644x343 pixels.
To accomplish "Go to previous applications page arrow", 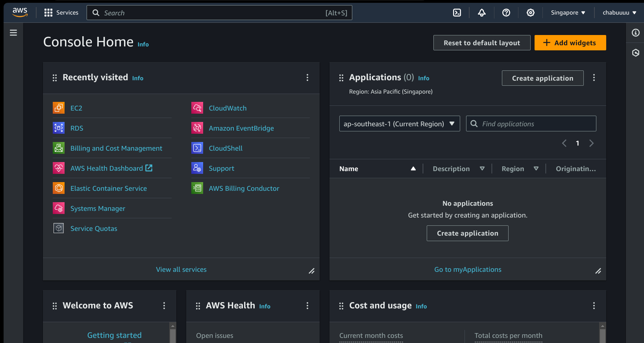I will click(564, 143).
